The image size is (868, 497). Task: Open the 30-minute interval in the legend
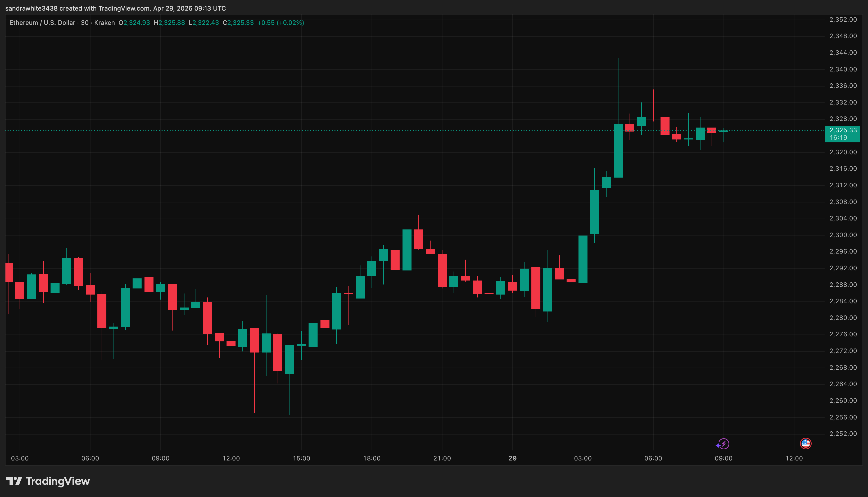pos(85,22)
